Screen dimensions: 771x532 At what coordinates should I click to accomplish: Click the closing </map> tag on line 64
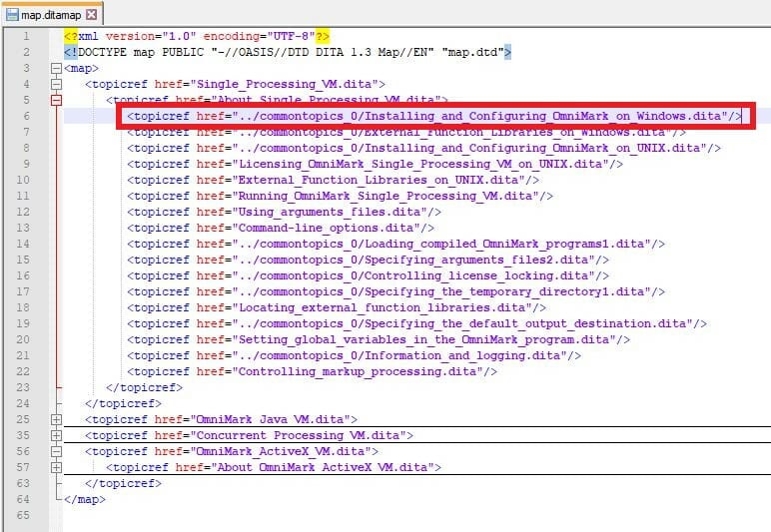tap(84, 499)
